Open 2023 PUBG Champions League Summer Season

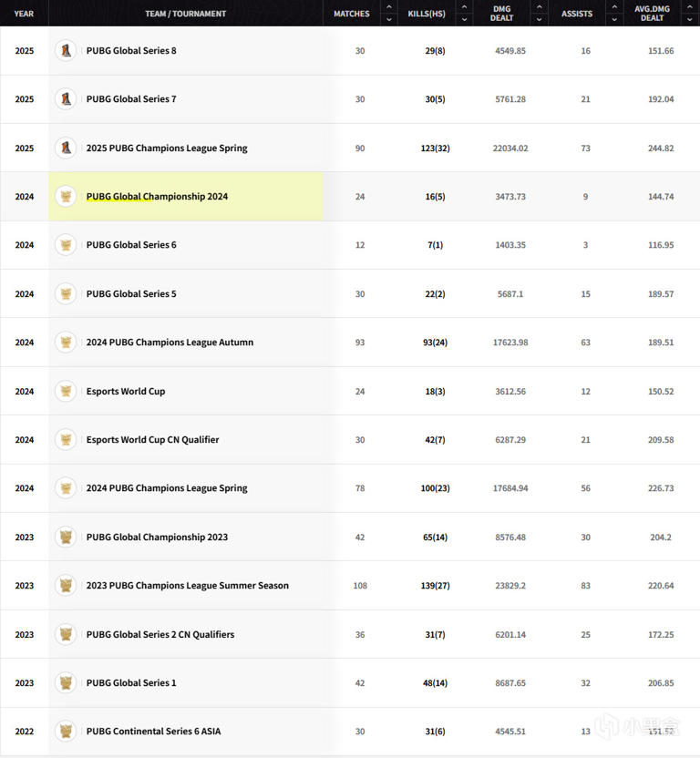tap(187, 586)
